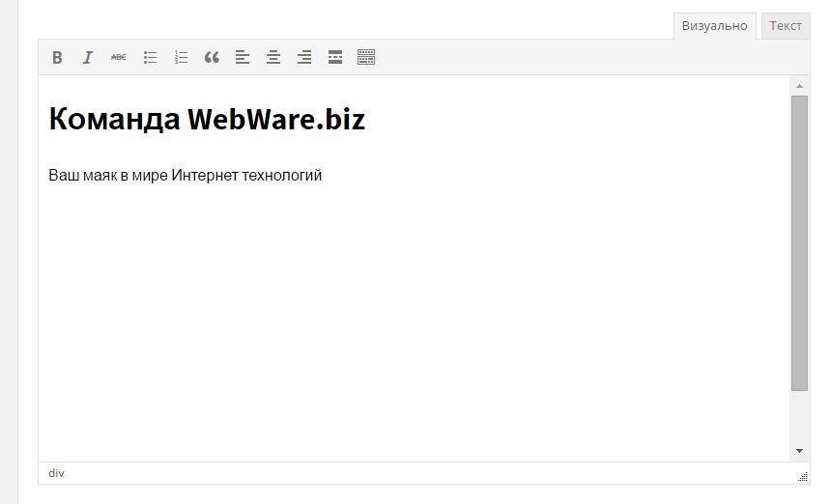Insert a numbered list
The width and height of the screenshot is (830, 504).
pos(181,57)
